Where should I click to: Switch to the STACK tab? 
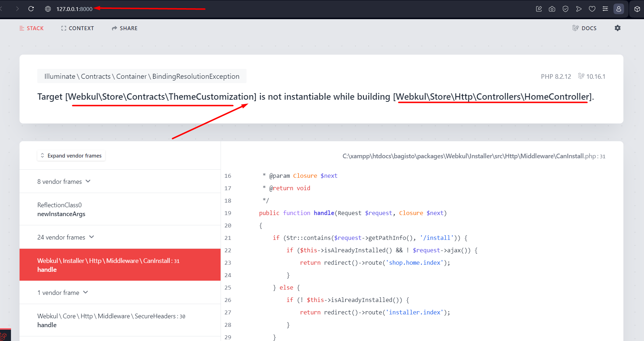pos(32,28)
